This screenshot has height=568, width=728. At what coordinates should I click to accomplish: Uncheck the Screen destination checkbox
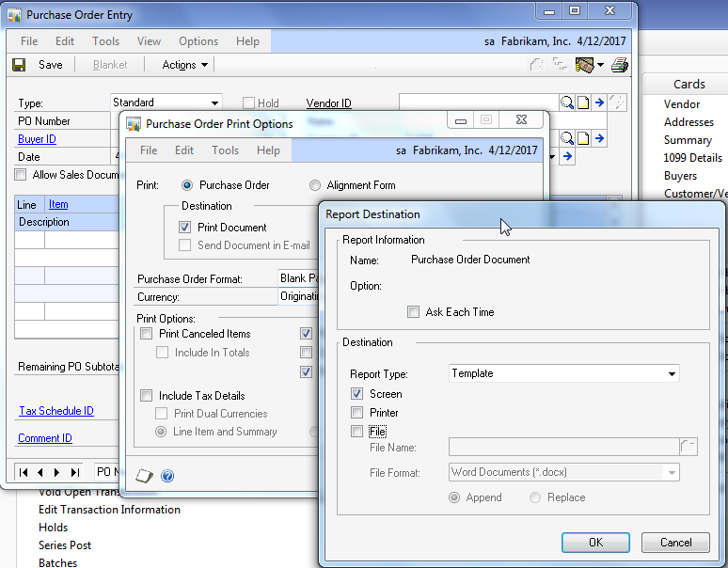click(x=356, y=393)
